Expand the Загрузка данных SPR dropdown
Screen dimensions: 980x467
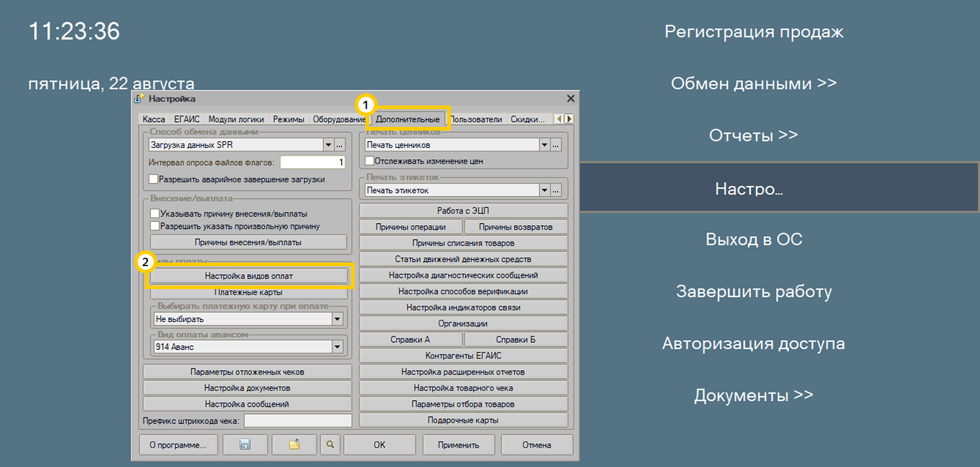(328, 145)
